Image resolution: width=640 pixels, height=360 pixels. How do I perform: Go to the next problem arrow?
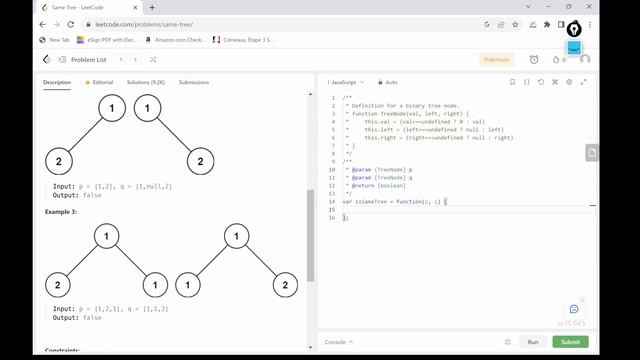point(136,60)
